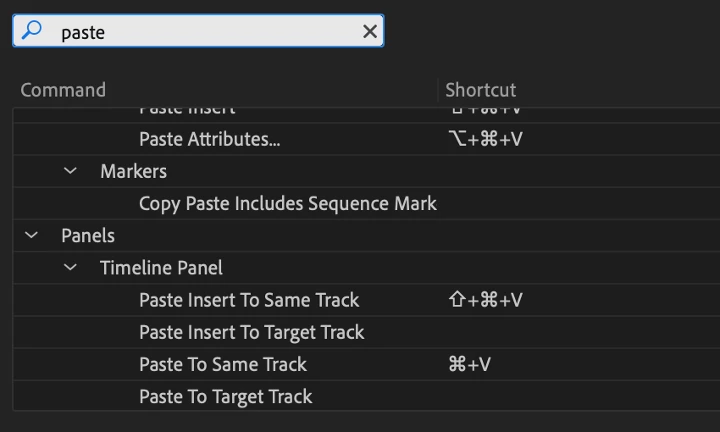Viewport: 720px width, 432px height.
Task: Select Paste Insert To Target Track command
Action: tap(251, 332)
